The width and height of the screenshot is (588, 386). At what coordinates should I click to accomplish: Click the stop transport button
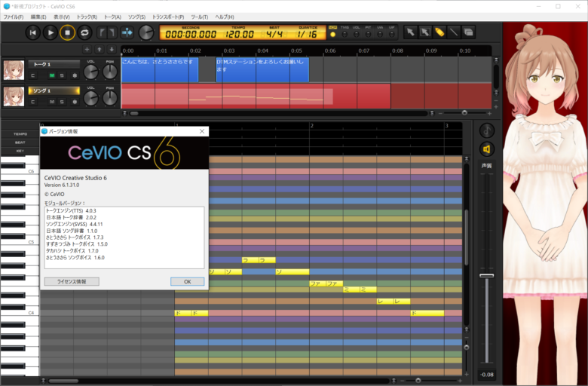click(x=68, y=32)
